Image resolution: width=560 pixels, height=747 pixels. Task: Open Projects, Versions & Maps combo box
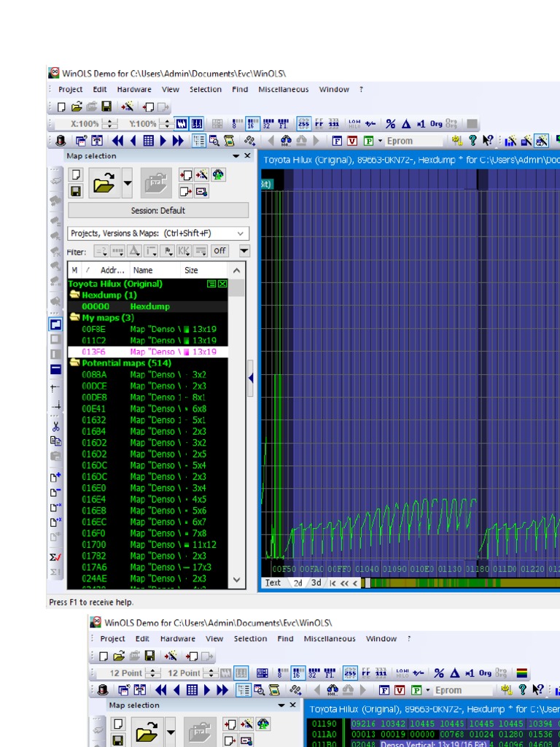point(158,233)
